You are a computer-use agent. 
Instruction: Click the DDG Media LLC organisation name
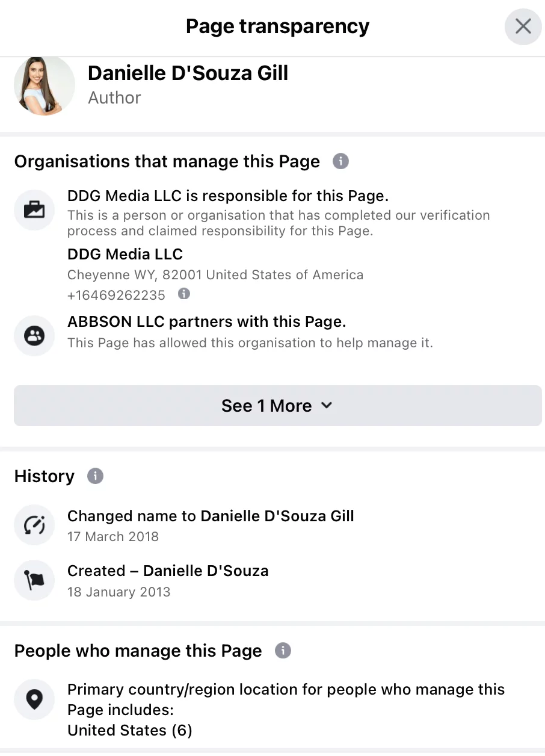pos(125,254)
